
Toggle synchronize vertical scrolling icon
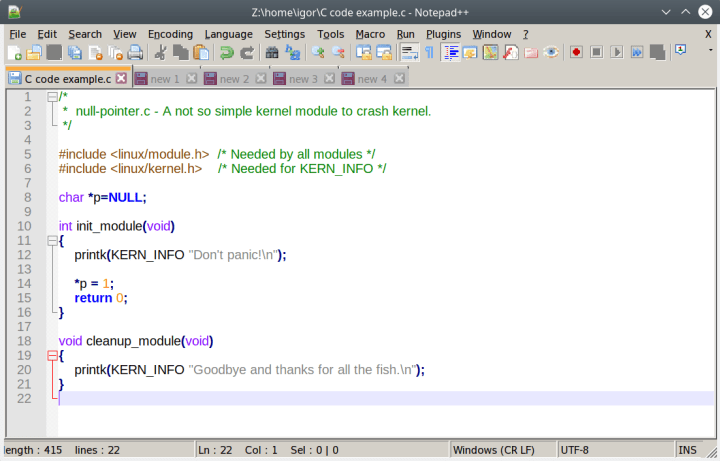[x=364, y=52]
